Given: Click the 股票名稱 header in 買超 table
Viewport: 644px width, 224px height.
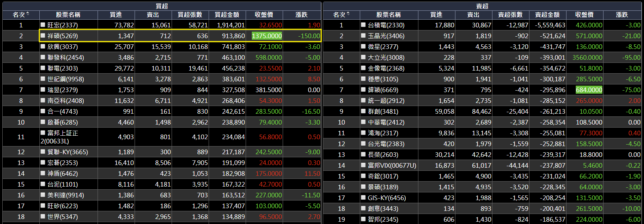Looking at the screenshot, I should 68,15.
